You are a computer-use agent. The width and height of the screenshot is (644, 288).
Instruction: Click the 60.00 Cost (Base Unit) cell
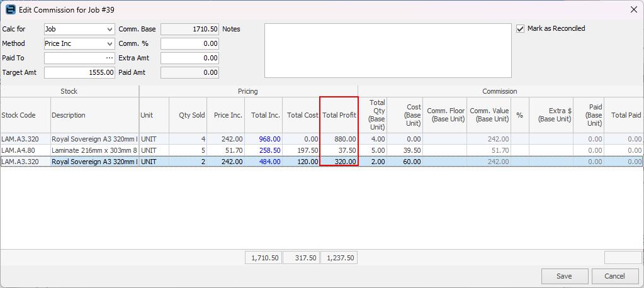405,162
